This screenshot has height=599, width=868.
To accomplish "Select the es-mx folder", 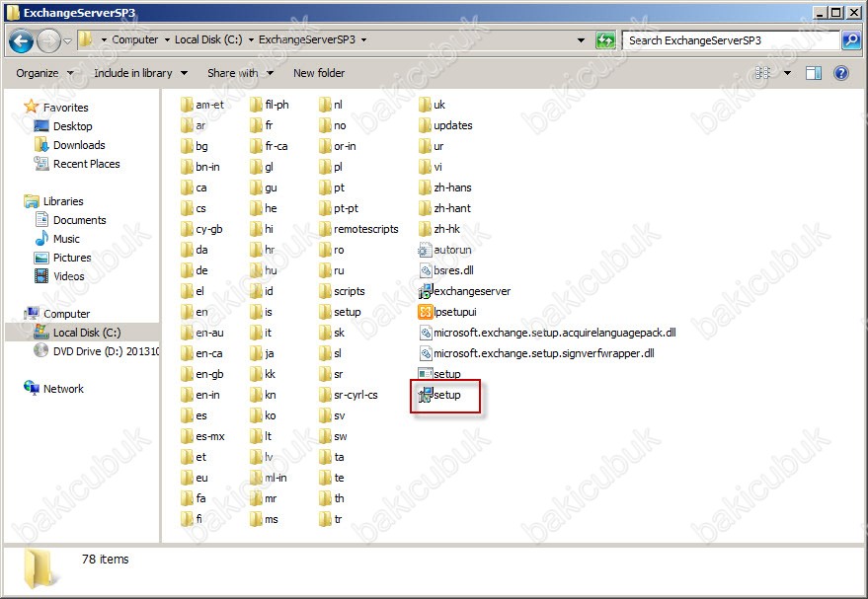I will (x=202, y=436).
